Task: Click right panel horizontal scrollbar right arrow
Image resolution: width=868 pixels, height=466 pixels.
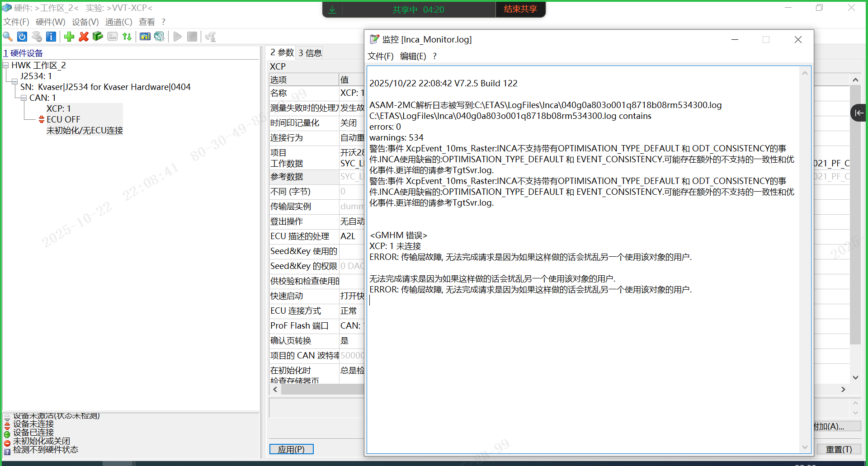Action: point(843,389)
